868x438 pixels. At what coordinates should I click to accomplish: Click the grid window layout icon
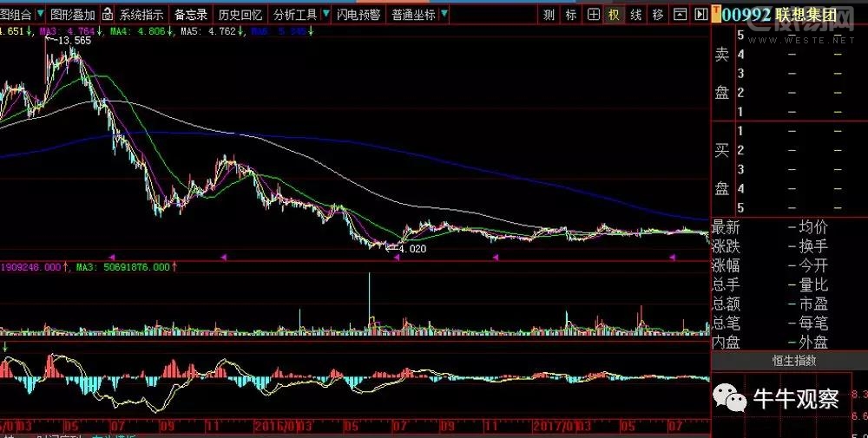593,15
